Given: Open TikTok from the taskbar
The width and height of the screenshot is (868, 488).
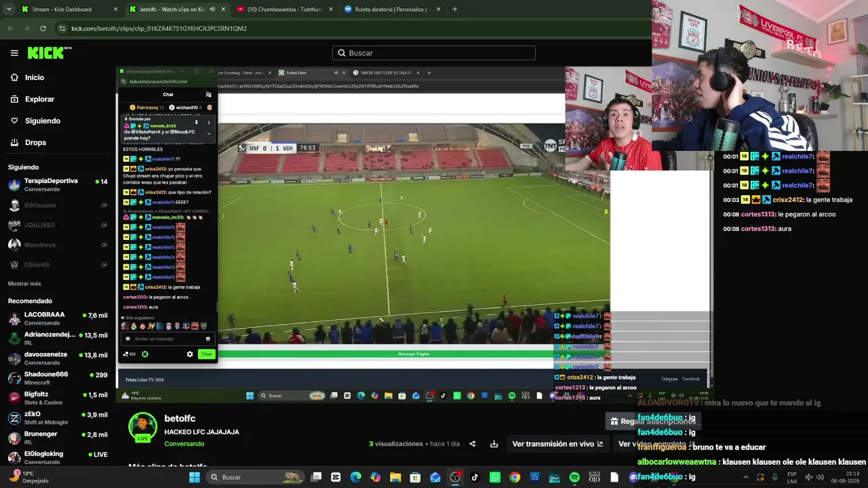Looking at the screenshot, I should (x=475, y=477).
